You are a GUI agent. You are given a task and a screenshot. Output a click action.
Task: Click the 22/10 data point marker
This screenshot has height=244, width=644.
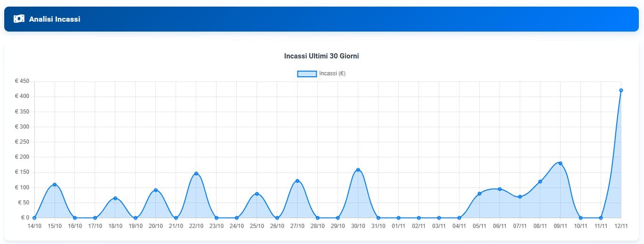click(x=196, y=173)
